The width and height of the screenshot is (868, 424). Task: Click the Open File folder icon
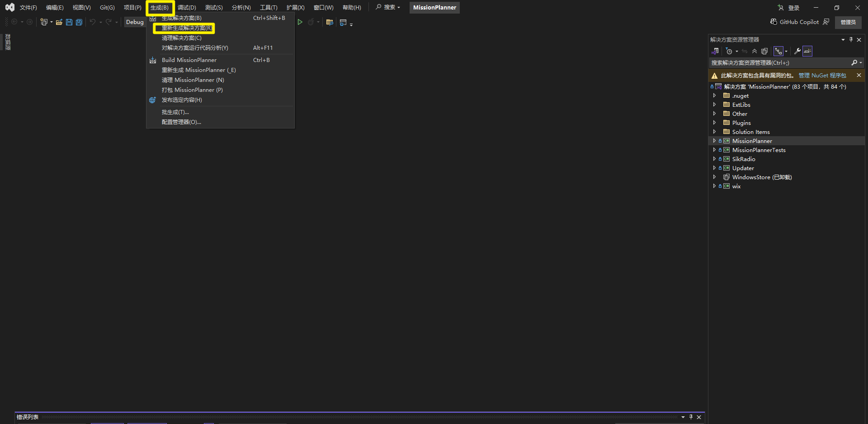[x=59, y=22]
